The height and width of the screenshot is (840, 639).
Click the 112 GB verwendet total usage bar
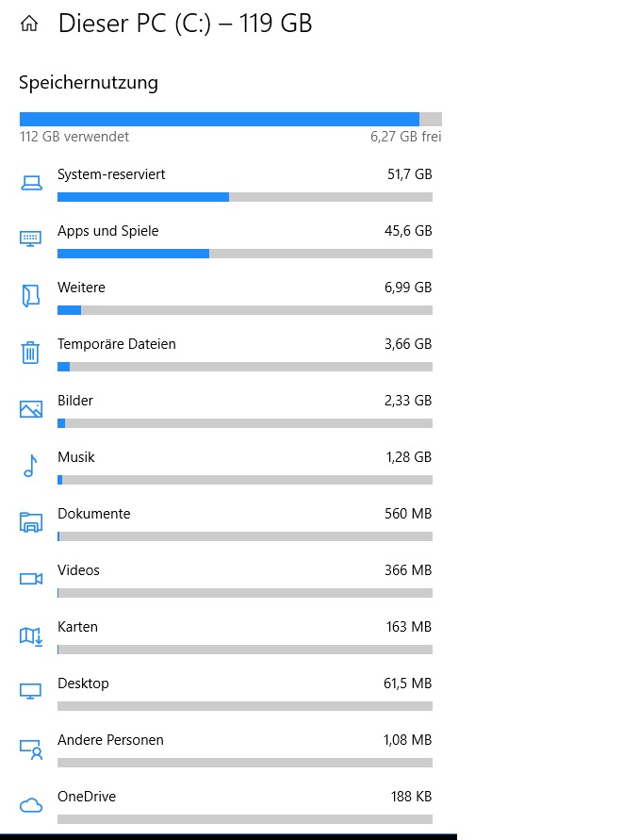231,119
